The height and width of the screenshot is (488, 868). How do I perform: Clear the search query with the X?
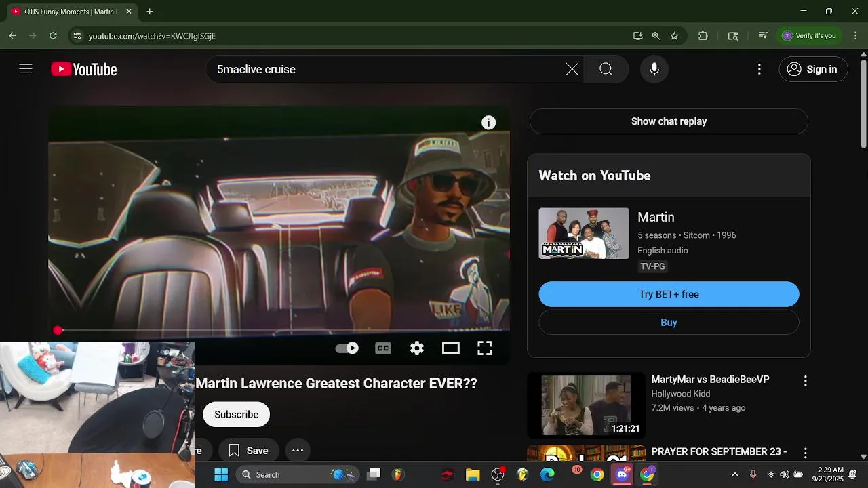click(572, 69)
